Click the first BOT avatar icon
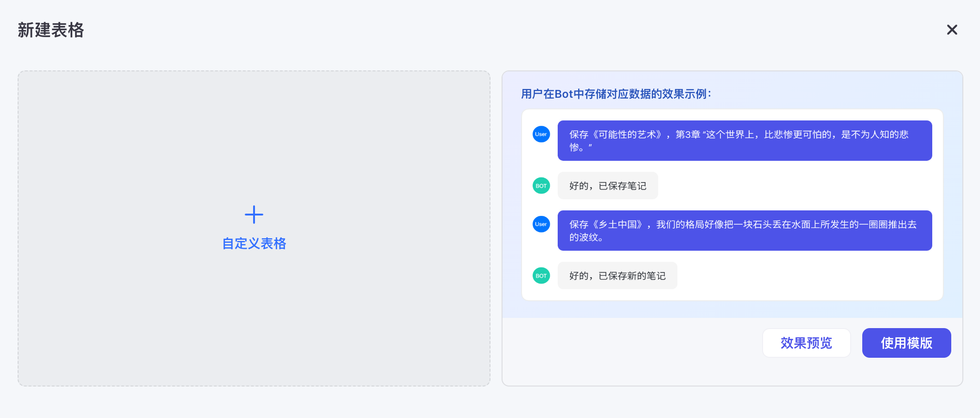980x418 pixels. (541, 185)
